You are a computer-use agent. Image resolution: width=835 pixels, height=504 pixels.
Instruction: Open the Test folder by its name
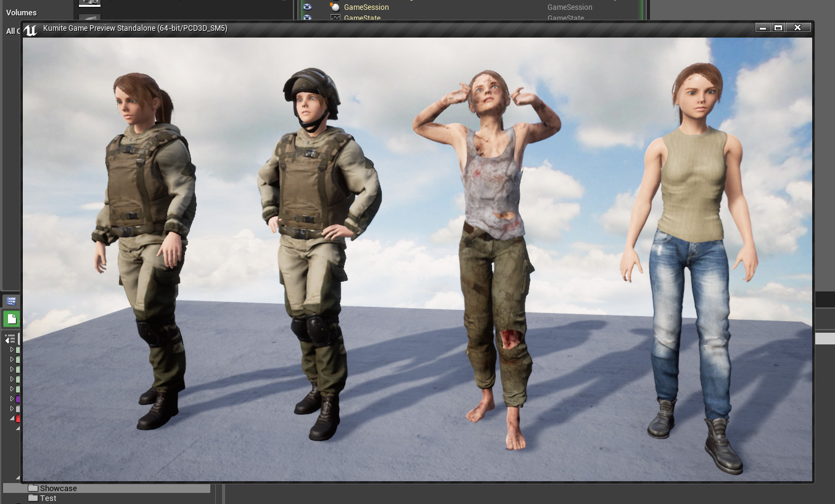(48, 498)
